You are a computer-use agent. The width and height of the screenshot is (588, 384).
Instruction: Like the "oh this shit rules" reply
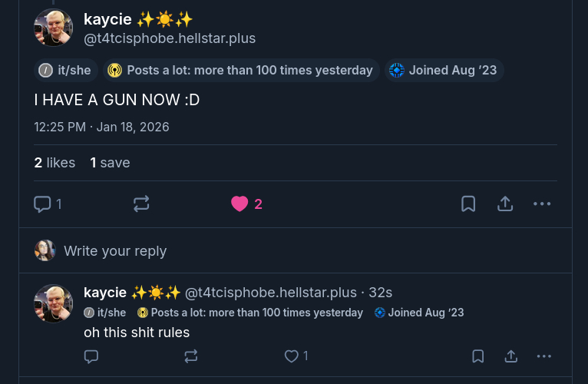point(292,356)
